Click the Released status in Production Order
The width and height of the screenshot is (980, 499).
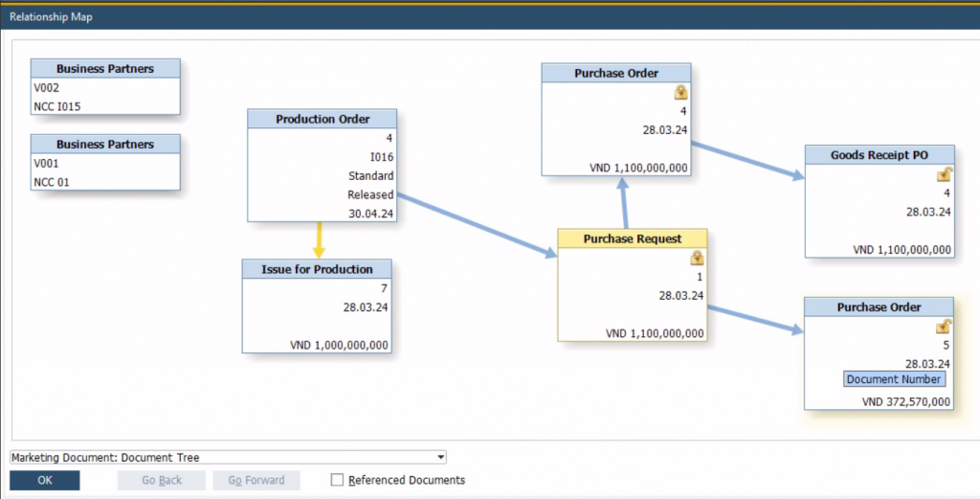(370, 194)
